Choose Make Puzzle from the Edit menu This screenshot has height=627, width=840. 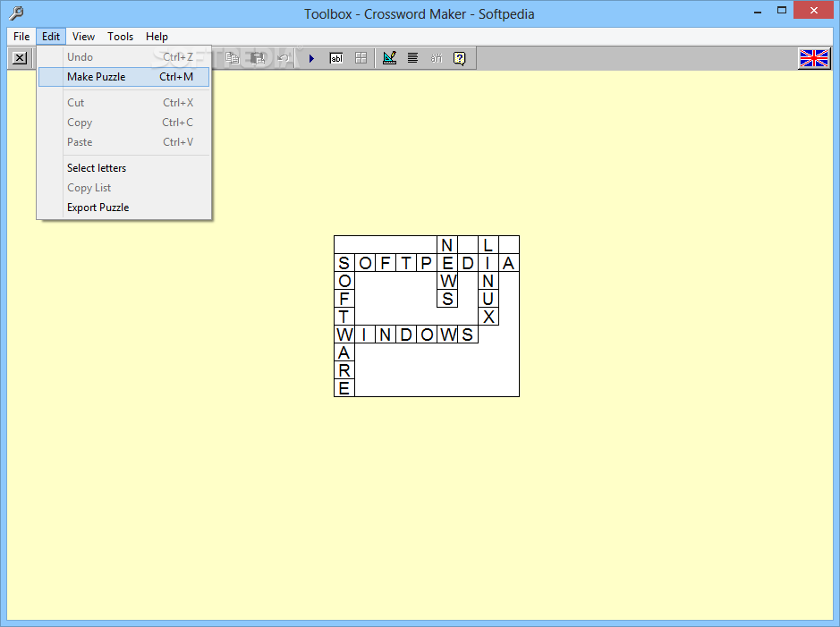click(123, 77)
